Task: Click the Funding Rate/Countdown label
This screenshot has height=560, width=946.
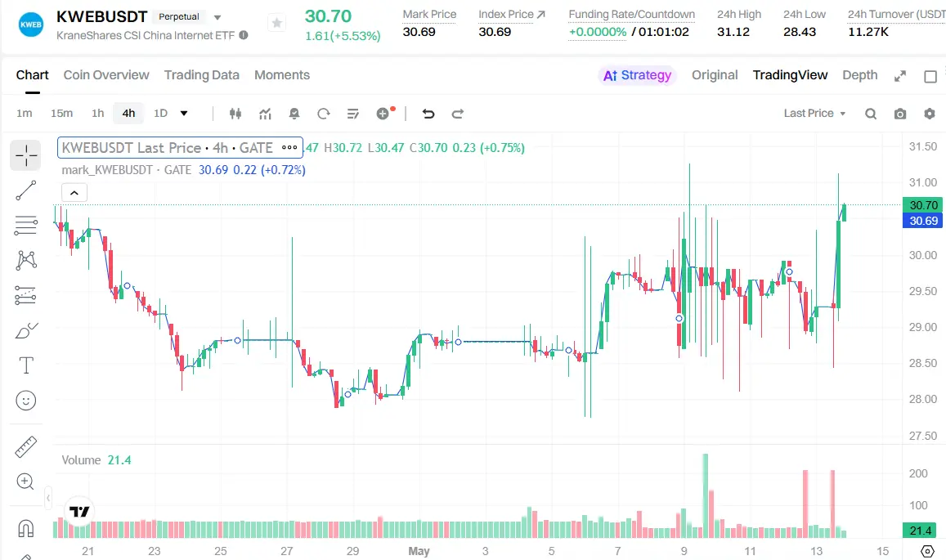Action: click(631, 15)
